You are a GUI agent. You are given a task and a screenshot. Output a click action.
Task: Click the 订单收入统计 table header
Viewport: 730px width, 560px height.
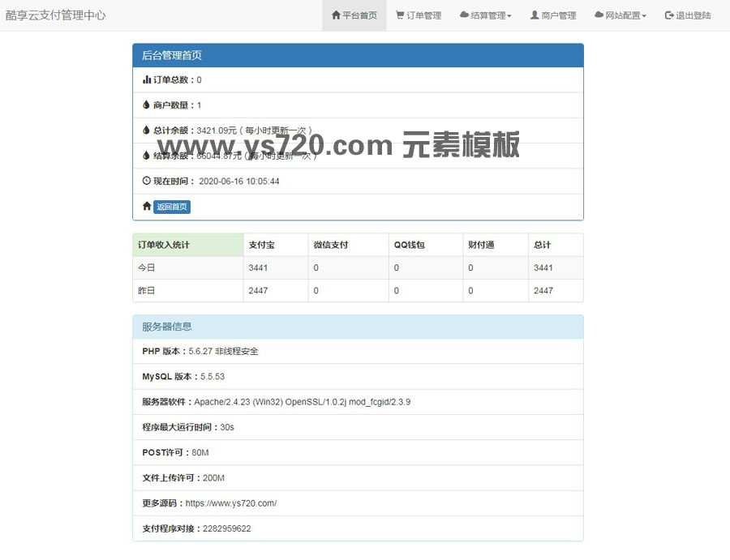(x=188, y=245)
